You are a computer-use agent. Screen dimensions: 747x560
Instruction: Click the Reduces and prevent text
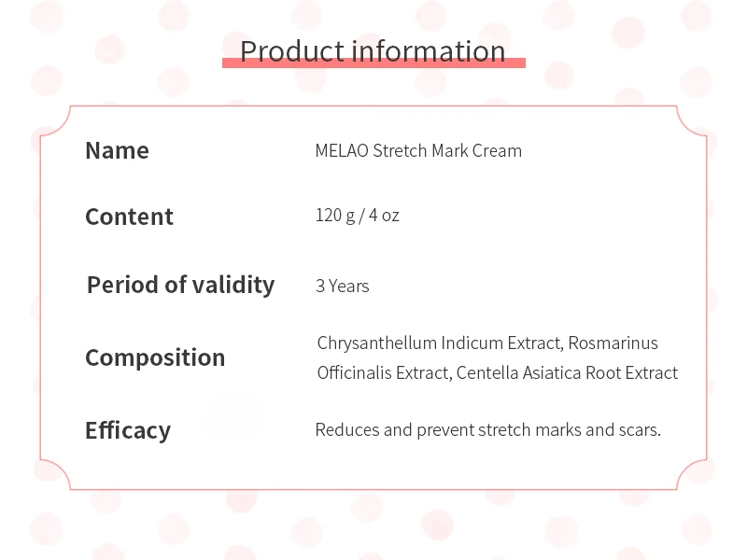394,430
